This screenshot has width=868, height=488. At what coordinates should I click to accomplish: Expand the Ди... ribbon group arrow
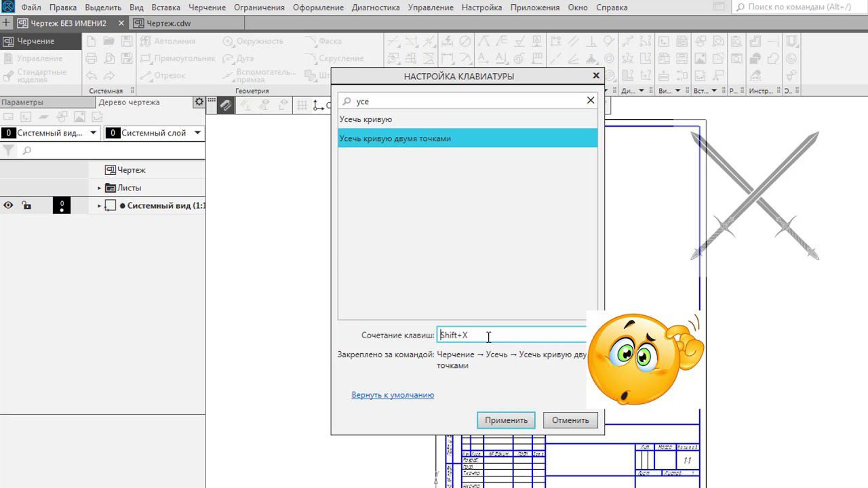(x=641, y=91)
